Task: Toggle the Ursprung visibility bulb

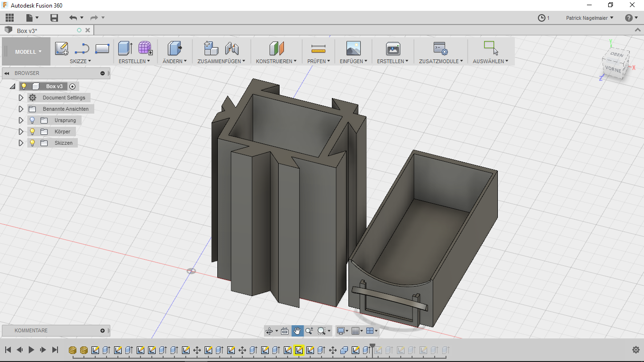Action: coord(32,120)
